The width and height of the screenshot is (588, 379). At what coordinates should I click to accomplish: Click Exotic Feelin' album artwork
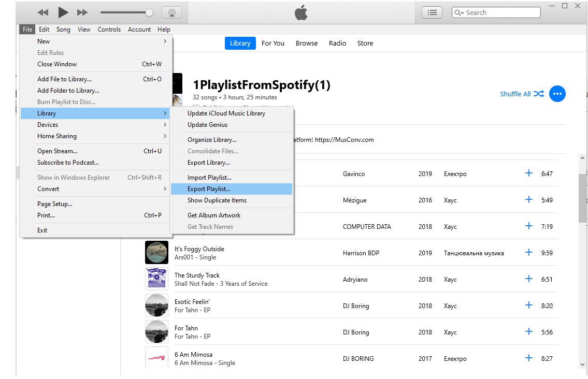(157, 305)
